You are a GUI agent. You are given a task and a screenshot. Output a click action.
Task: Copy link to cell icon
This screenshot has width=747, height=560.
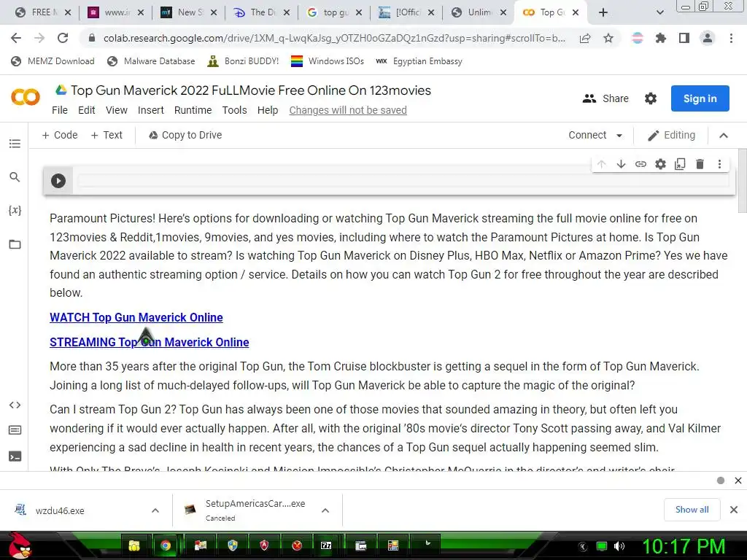[x=640, y=164]
